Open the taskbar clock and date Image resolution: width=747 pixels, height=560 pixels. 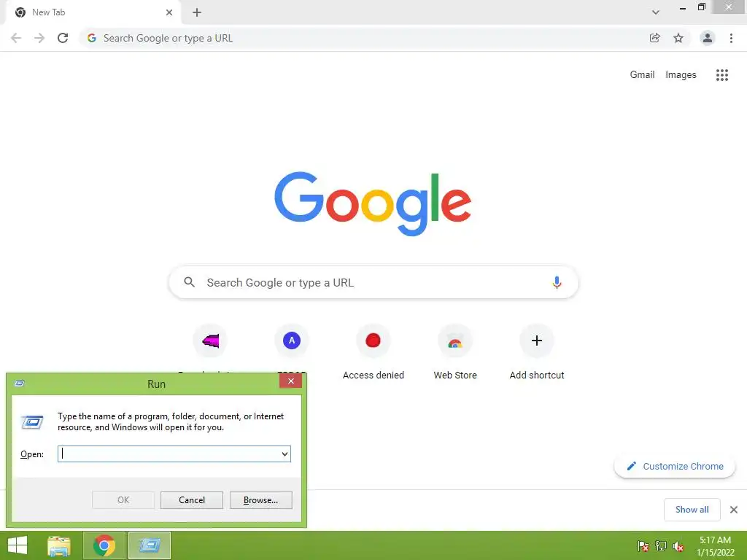coord(715,545)
